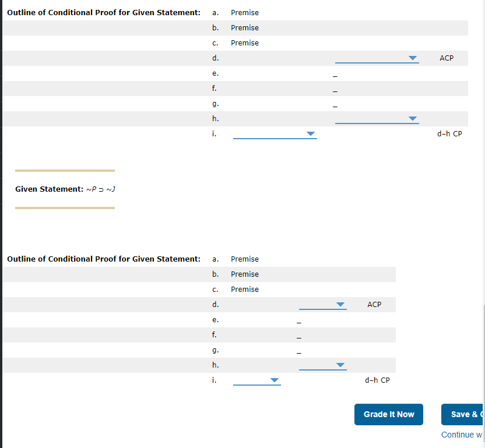Click the Grade It Now button
Screen dimensions: 485x448
388,414
